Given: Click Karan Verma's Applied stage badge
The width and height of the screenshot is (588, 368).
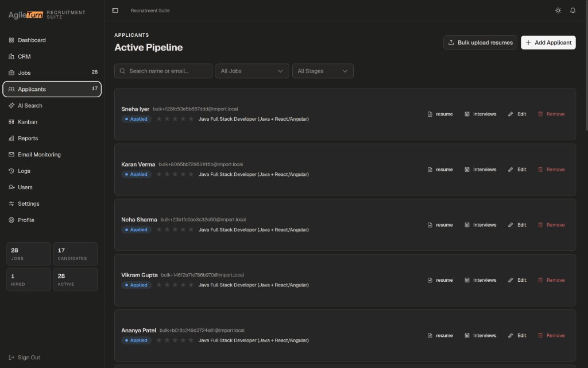Looking at the screenshot, I should (x=137, y=174).
